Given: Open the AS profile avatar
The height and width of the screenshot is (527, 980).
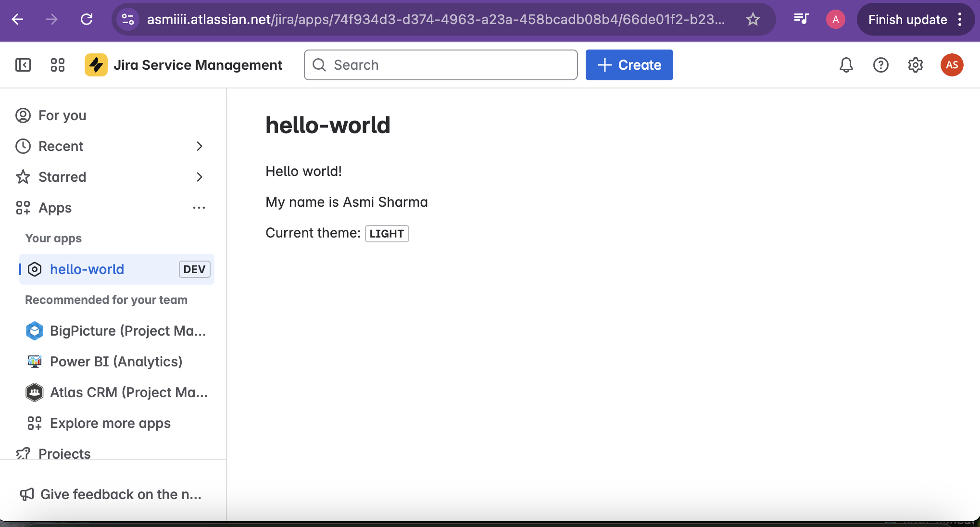Looking at the screenshot, I should click(x=952, y=65).
